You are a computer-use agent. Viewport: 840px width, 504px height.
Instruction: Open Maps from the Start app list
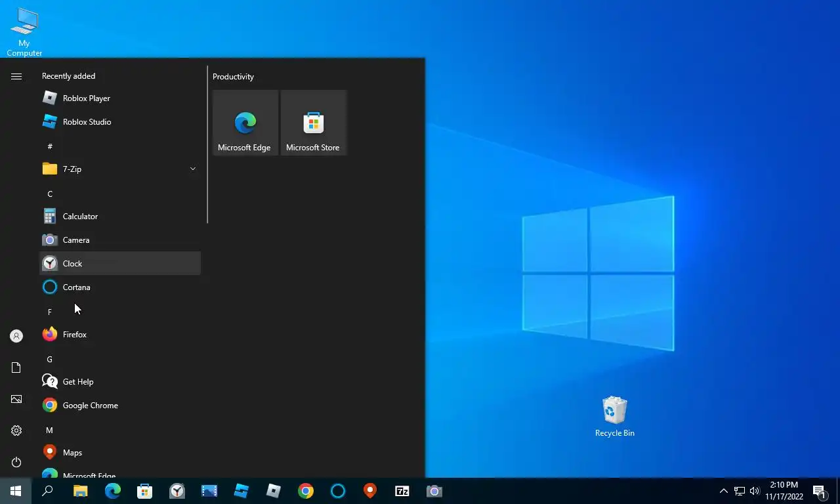coord(120,453)
